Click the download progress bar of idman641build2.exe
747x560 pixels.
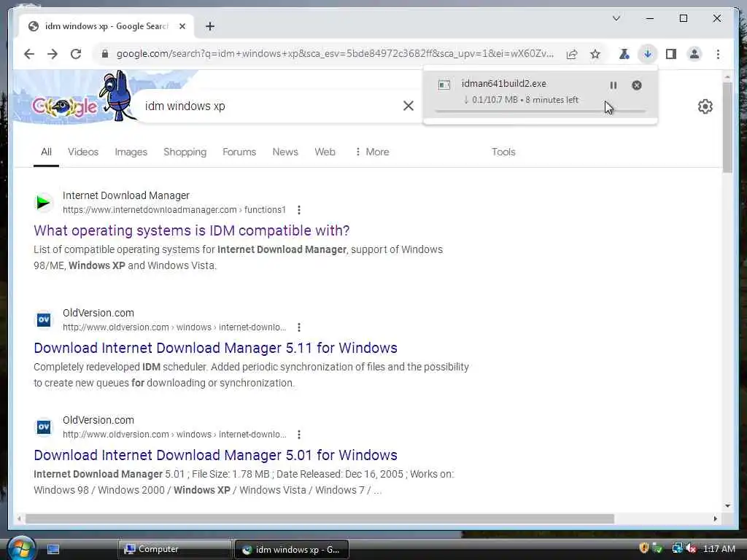pyautogui.click(x=541, y=112)
